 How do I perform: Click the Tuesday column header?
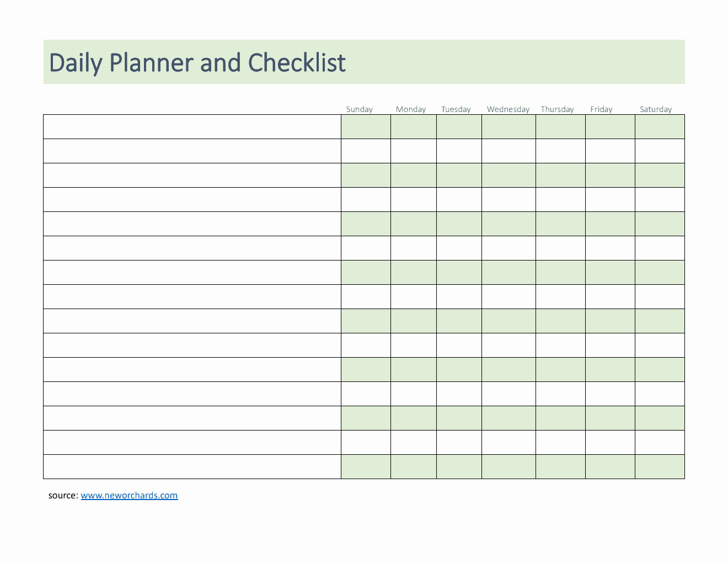pyautogui.click(x=456, y=109)
